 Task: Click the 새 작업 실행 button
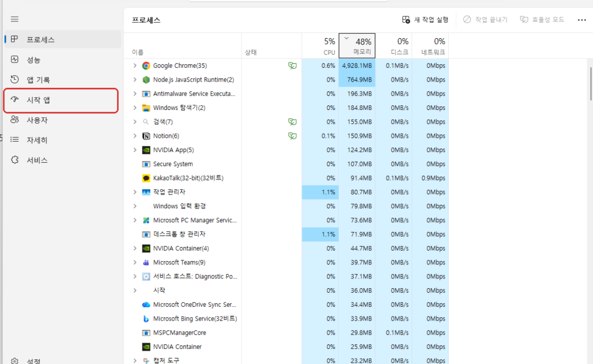click(426, 20)
